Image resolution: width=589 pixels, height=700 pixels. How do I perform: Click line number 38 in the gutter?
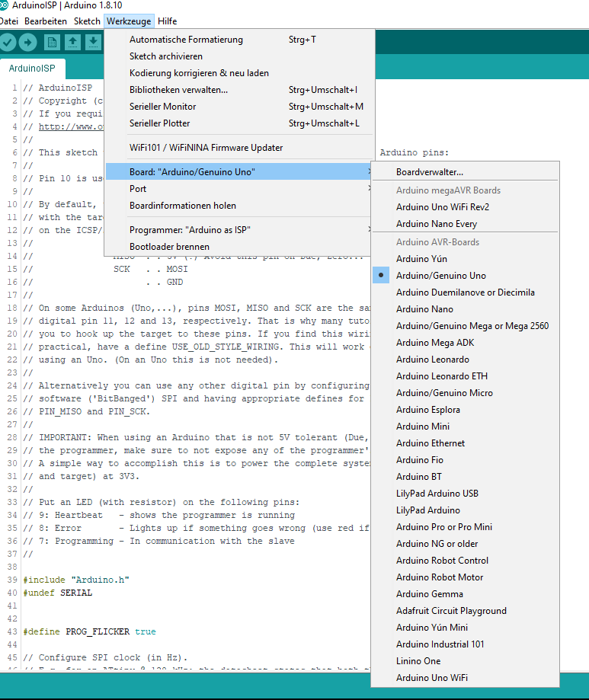(12, 567)
